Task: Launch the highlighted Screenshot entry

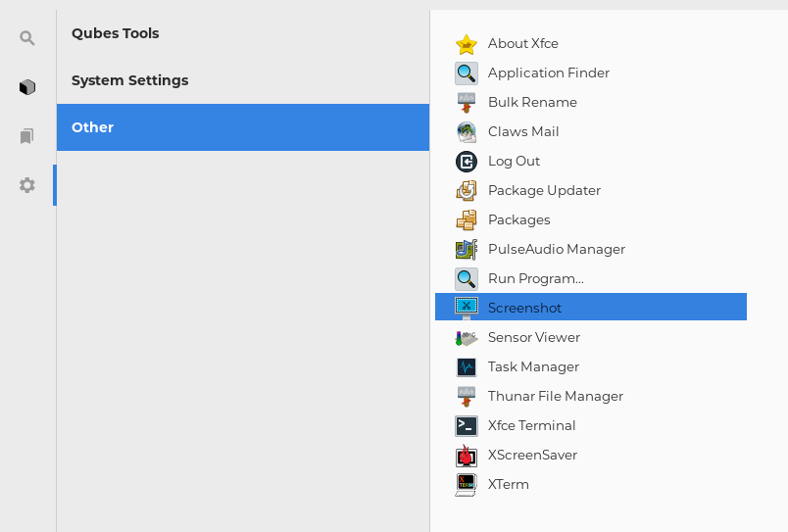Action: click(x=591, y=307)
